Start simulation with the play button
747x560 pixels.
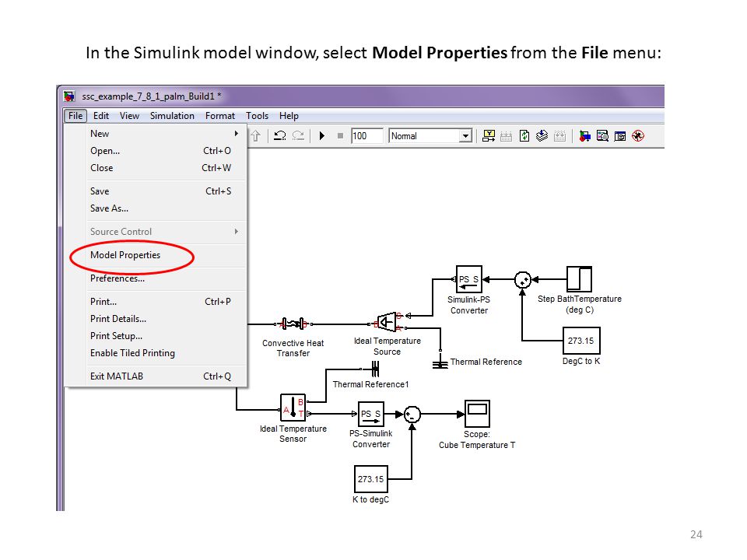(322, 136)
